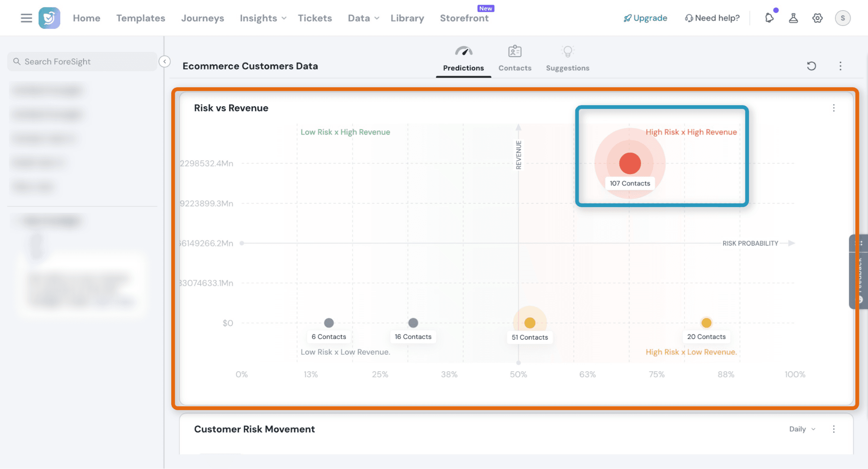
Task: Select the red 107 Contacts bubble
Action: click(630, 163)
